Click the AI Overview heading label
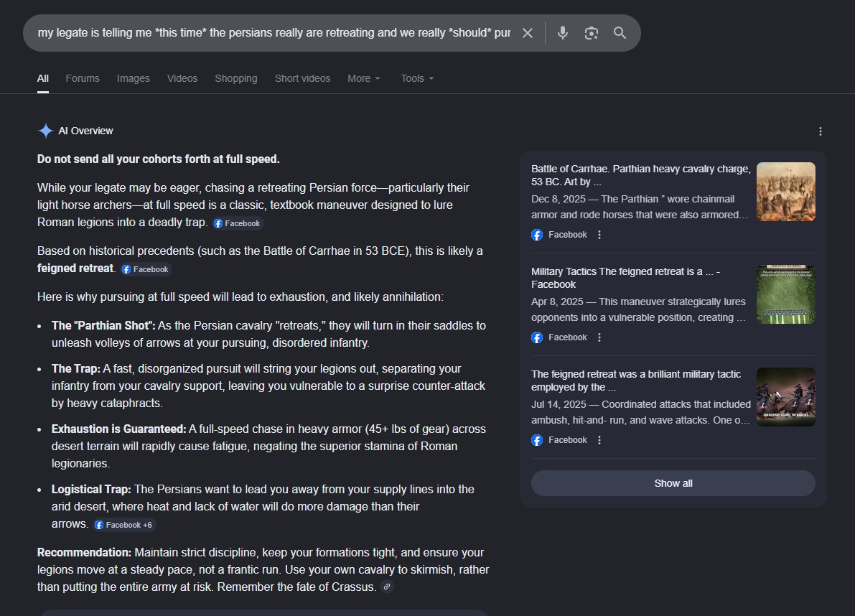Screen dimensions: 855x616 pyautogui.click(x=85, y=131)
